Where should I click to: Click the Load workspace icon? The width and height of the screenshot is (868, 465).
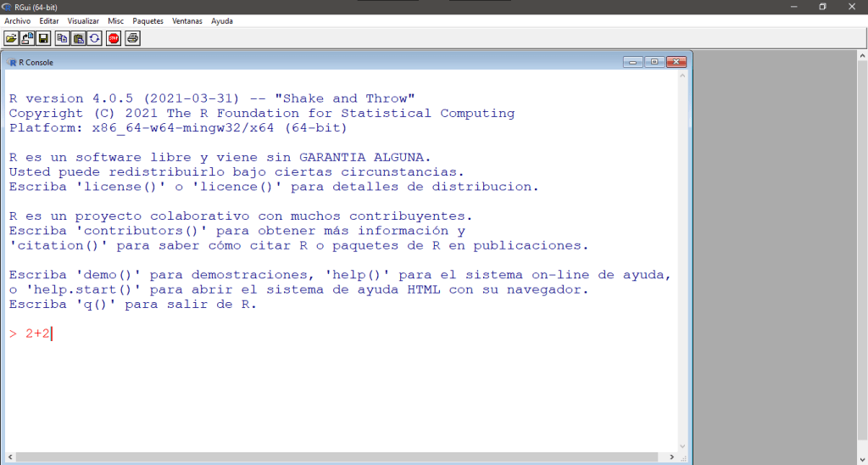click(27, 38)
